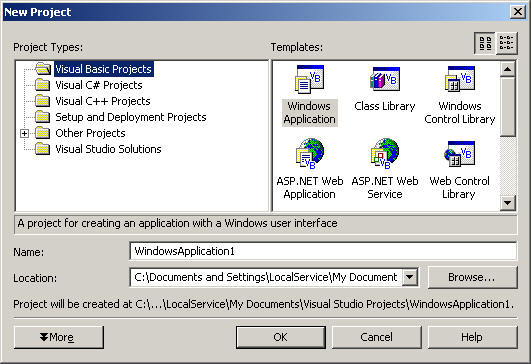Viewport: 531px width, 364px height.
Task: Click the Help button
Action: click(472, 337)
